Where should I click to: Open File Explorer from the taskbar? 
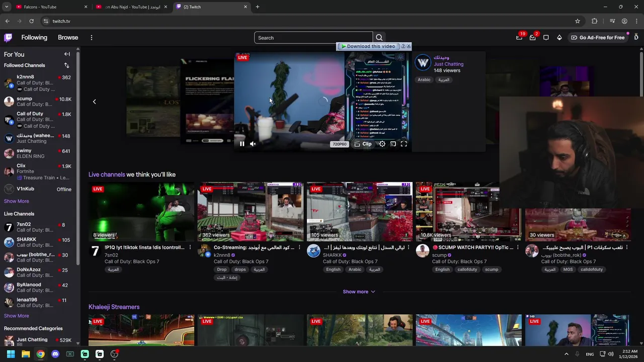click(26, 354)
